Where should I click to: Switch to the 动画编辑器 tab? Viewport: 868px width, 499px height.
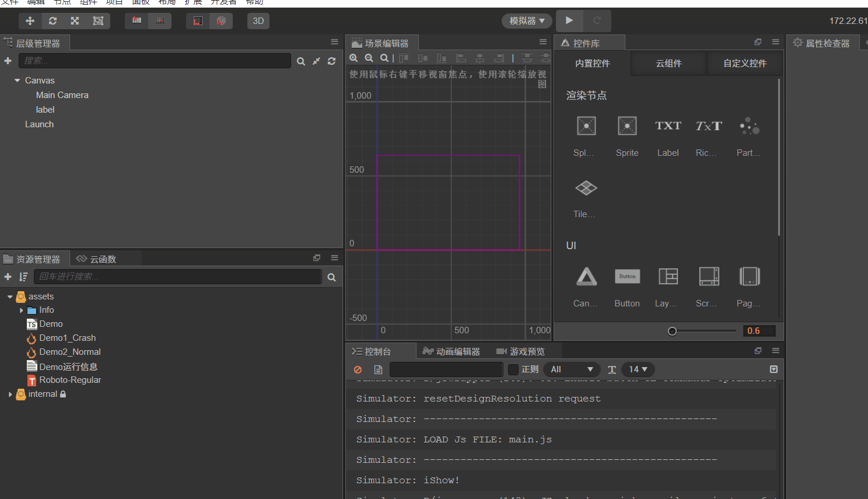[x=452, y=351]
